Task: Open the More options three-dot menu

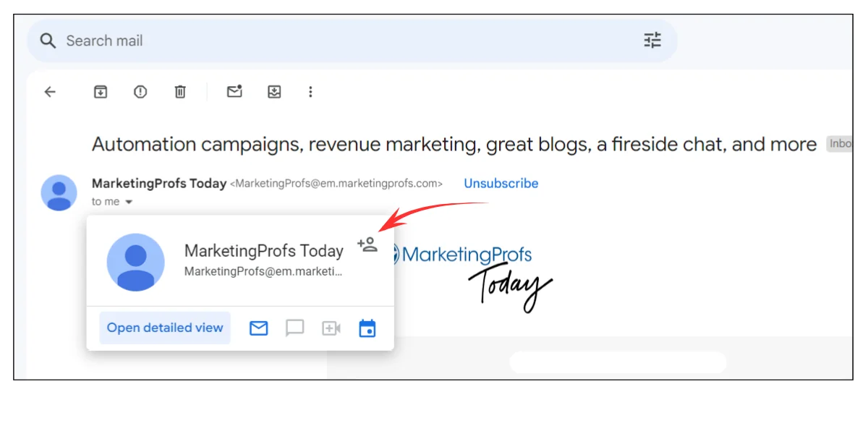Action: coord(310,92)
